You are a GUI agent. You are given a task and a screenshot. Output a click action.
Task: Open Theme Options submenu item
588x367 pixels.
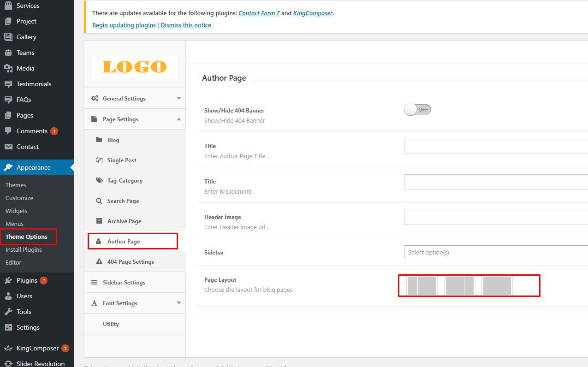tap(26, 237)
